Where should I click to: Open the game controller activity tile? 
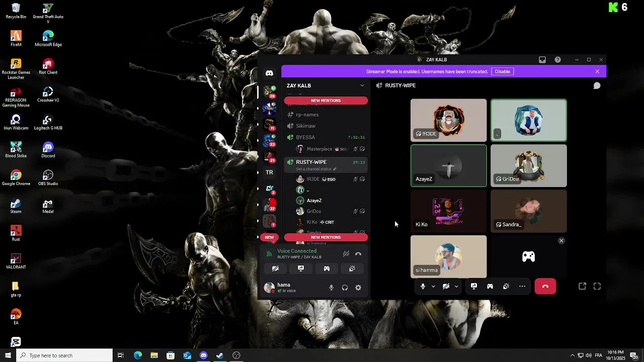(528, 257)
